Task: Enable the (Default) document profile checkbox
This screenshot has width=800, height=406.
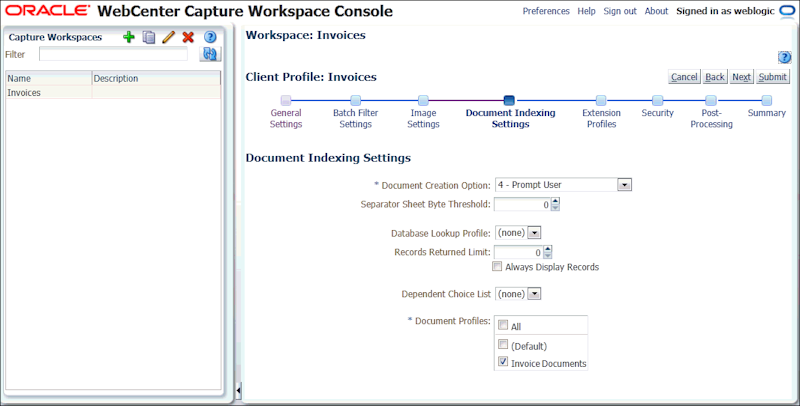Action: [503, 344]
